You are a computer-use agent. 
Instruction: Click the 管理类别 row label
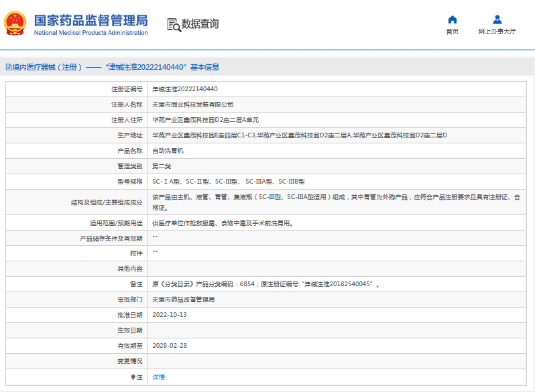pos(130,166)
